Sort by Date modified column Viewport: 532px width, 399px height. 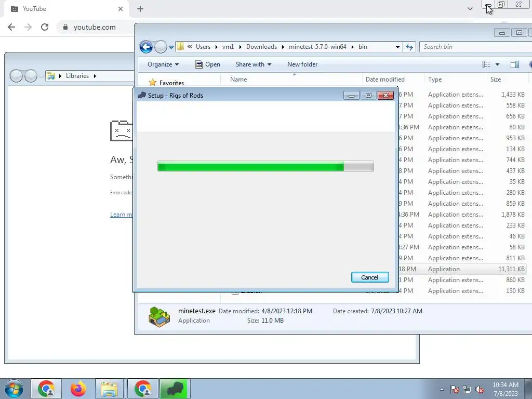click(385, 79)
